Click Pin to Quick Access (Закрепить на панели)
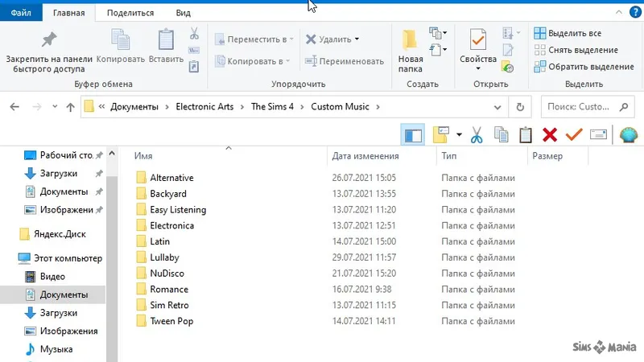The height and width of the screenshot is (362, 644). coord(49,51)
